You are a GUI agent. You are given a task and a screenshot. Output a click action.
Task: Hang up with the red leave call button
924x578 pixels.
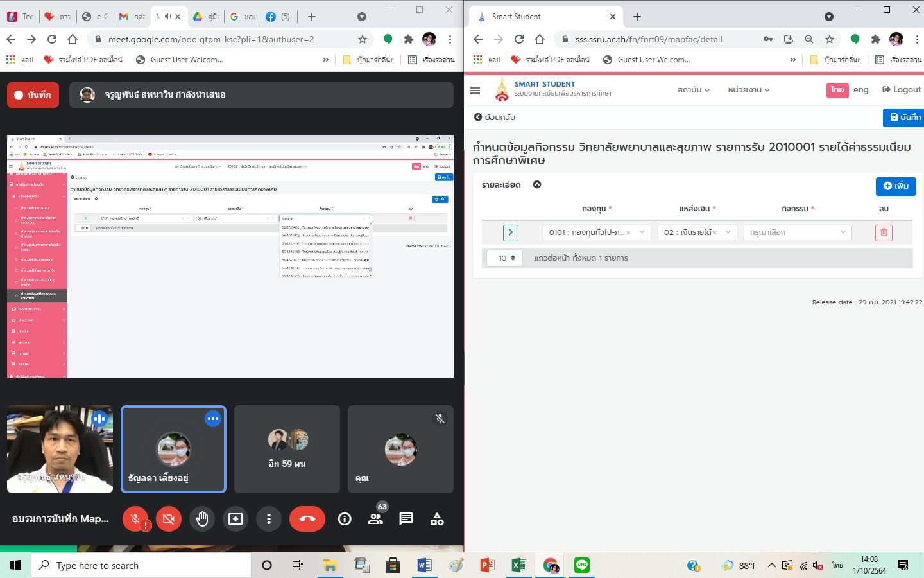coord(307,519)
